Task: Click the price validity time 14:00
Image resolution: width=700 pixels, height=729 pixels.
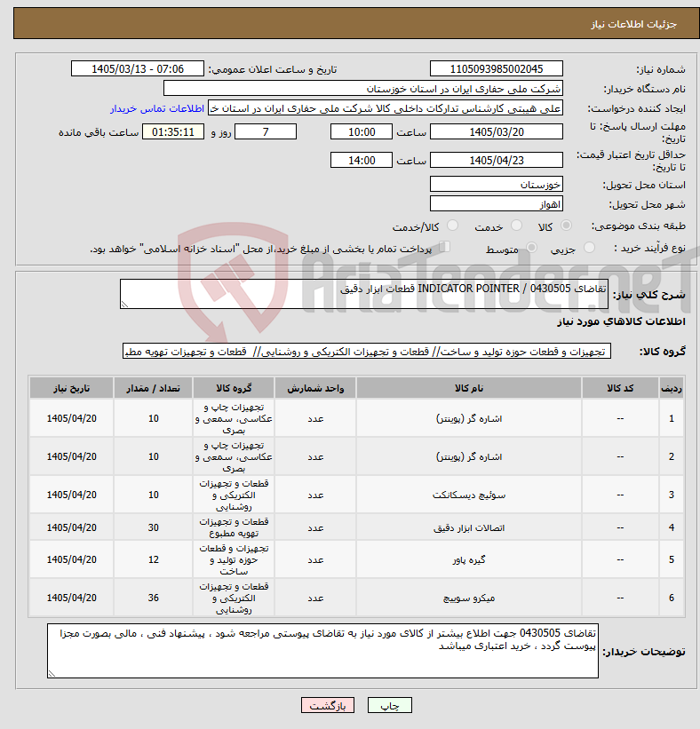Action: [x=362, y=161]
